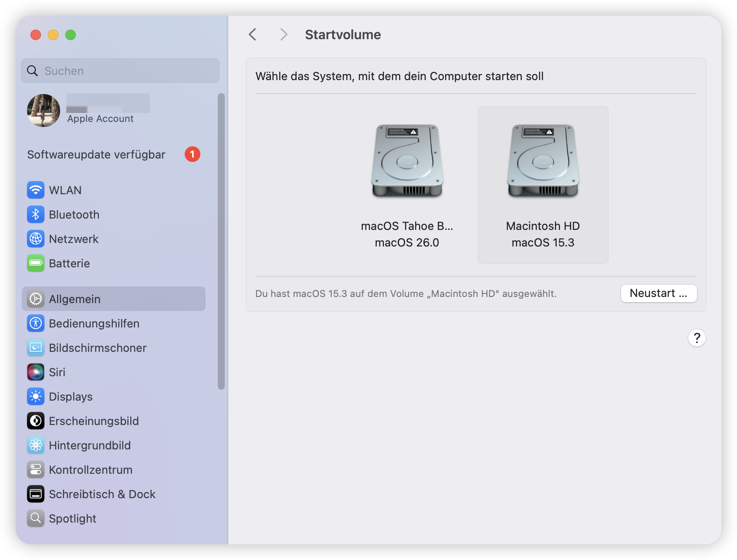Click the 'Apple Account' label
The width and height of the screenshot is (737, 560).
pyautogui.click(x=100, y=119)
